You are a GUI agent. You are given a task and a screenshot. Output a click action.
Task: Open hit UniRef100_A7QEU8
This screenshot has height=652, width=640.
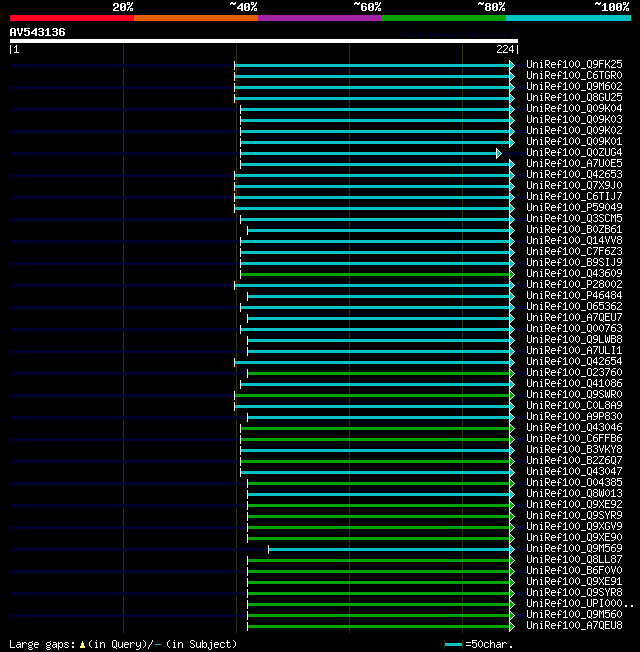[x=574, y=625]
